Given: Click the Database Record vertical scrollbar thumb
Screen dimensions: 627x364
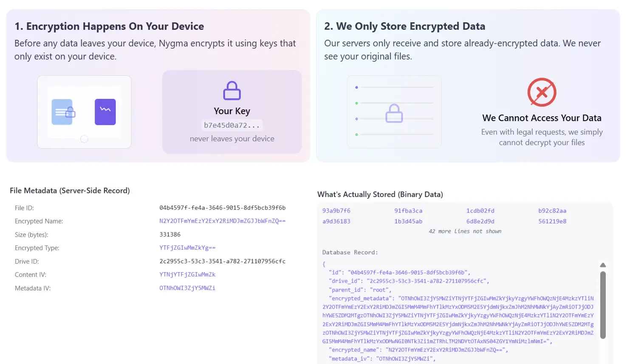Looking at the screenshot, I should 603,305.
